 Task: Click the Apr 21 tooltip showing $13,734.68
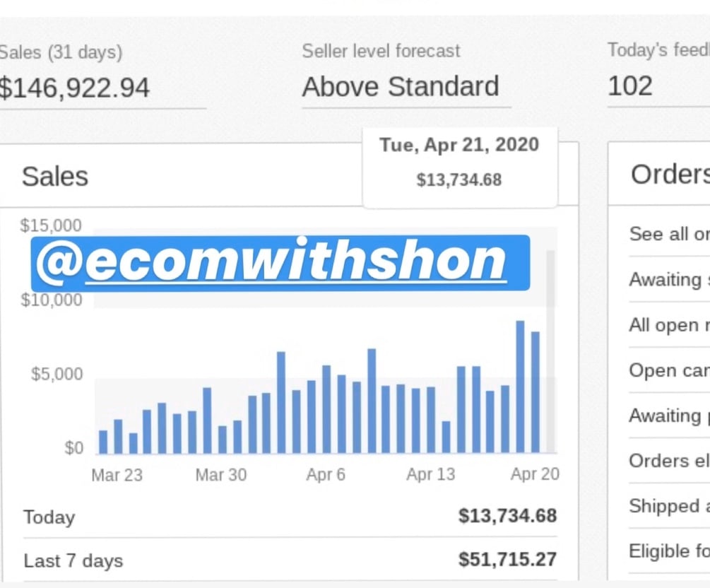pyautogui.click(x=459, y=163)
